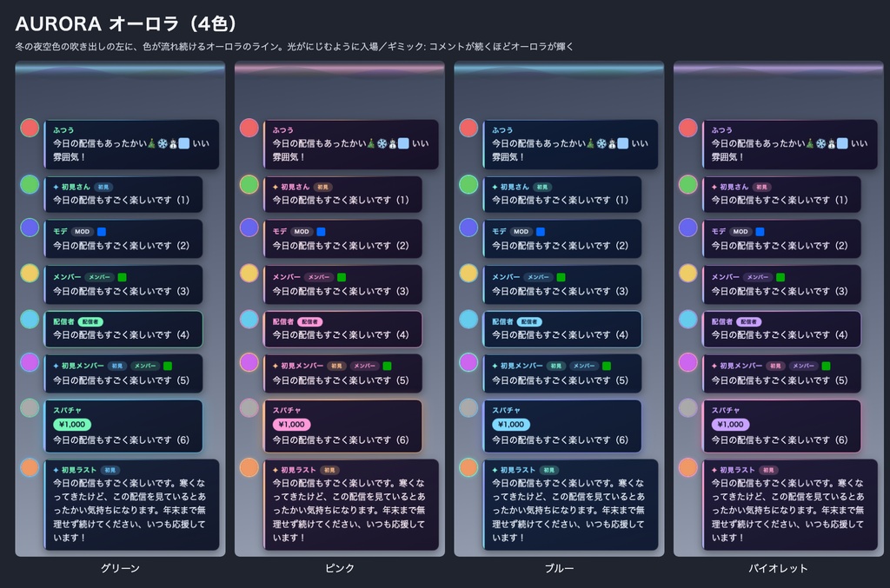Click the comment ending (2) in the ピンク column
Viewport: 890px width, 588px height.
(341, 246)
